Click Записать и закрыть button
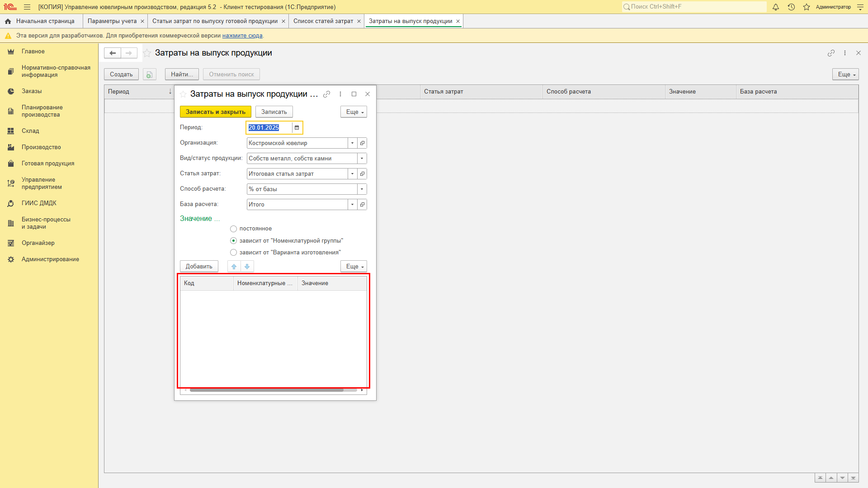 pyautogui.click(x=216, y=112)
